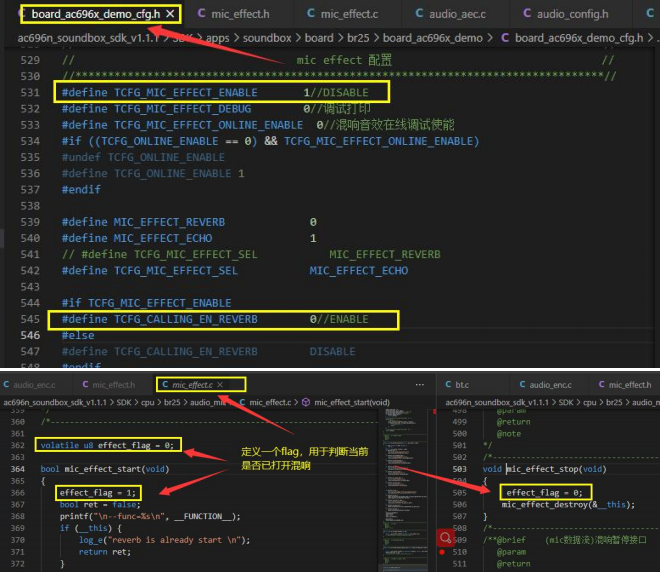Open the apps breadcrumb segment
660x572 pixels.
[218, 38]
